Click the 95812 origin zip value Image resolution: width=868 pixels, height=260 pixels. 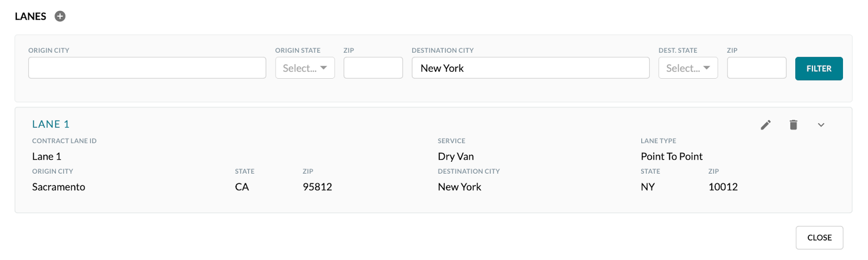tap(317, 187)
